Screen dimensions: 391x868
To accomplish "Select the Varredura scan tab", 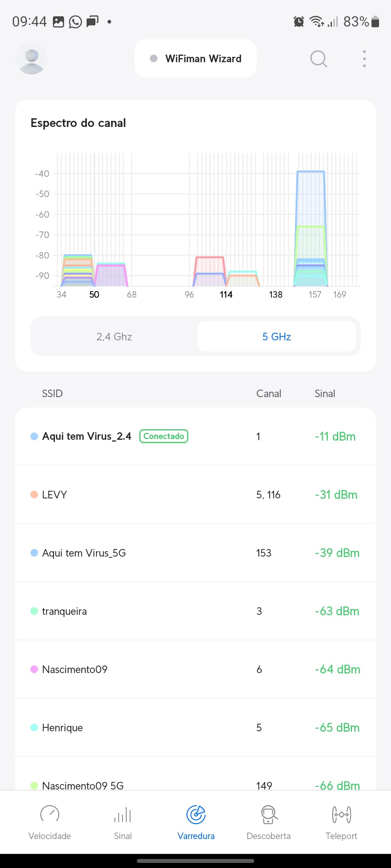I will coord(196,822).
